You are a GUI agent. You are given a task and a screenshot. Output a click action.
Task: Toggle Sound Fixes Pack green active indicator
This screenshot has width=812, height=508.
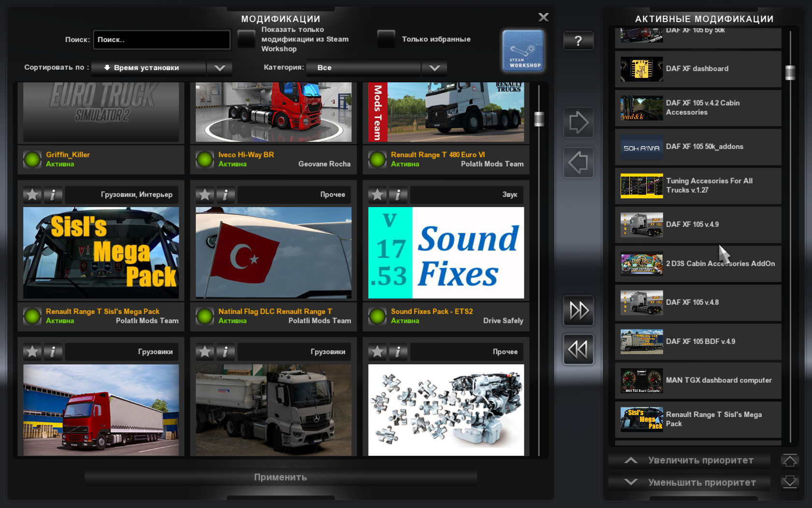click(x=377, y=316)
